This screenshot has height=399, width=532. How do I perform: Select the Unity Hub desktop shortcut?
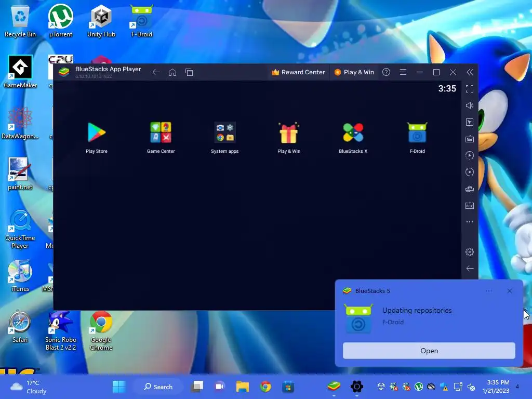coord(101,21)
